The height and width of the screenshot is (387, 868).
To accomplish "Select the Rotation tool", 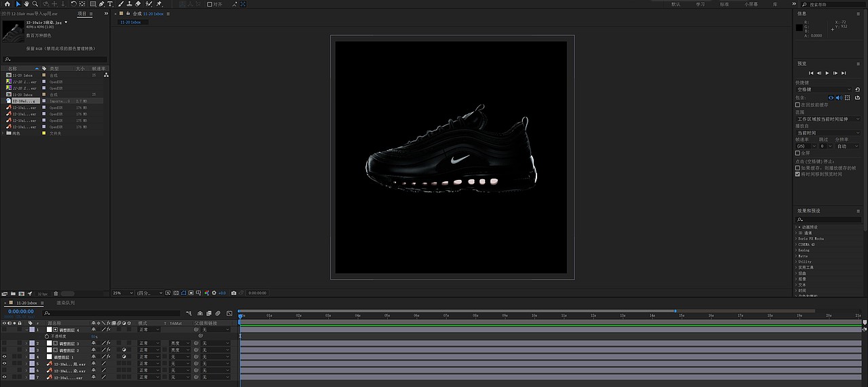I will [x=73, y=4].
